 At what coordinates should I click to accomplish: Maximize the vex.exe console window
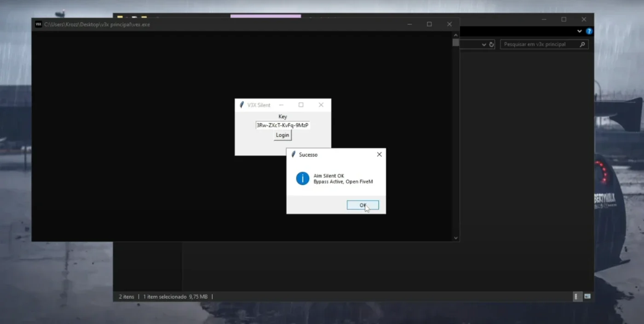coord(429,24)
